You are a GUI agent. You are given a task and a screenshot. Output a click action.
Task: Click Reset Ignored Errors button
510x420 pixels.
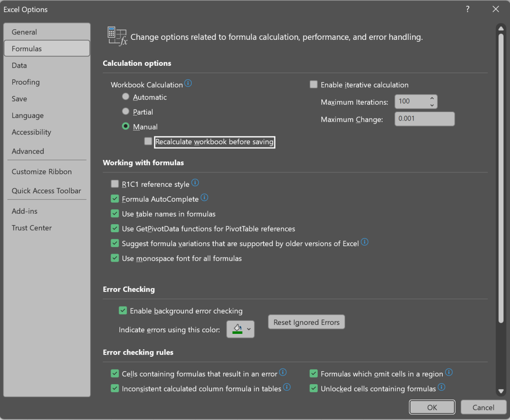point(306,322)
